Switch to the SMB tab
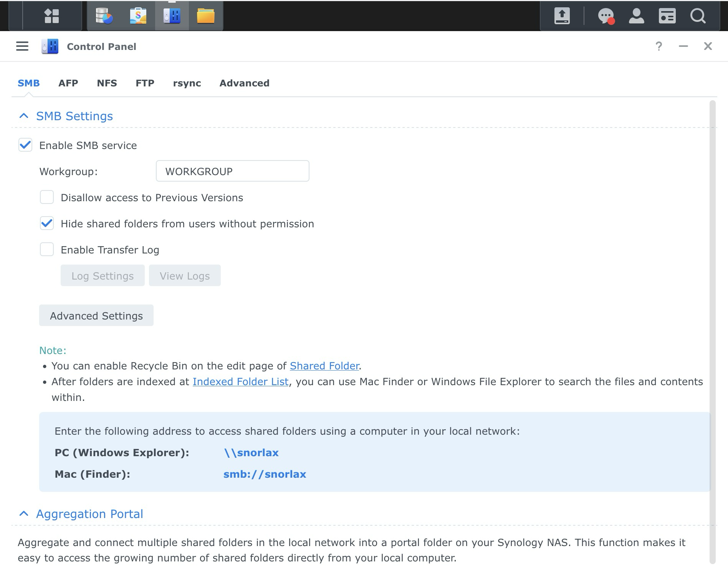 (29, 83)
